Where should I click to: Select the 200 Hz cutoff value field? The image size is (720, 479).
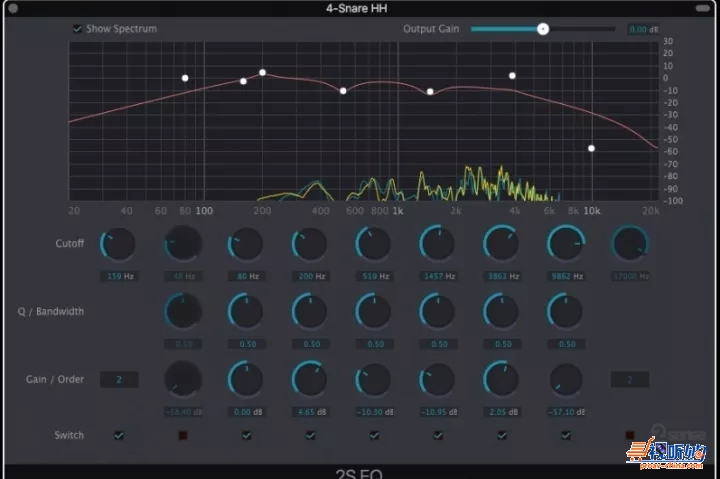tap(311, 276)
